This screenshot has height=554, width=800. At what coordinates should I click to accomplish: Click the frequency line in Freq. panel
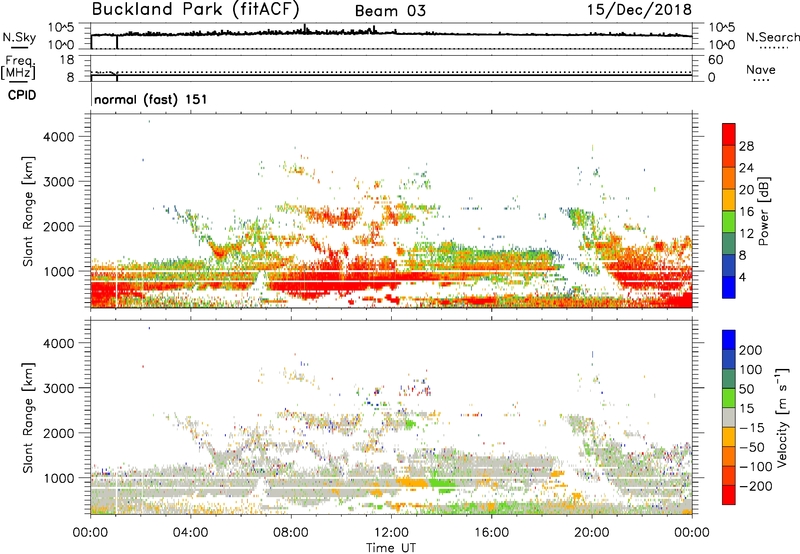click(391, 75)
